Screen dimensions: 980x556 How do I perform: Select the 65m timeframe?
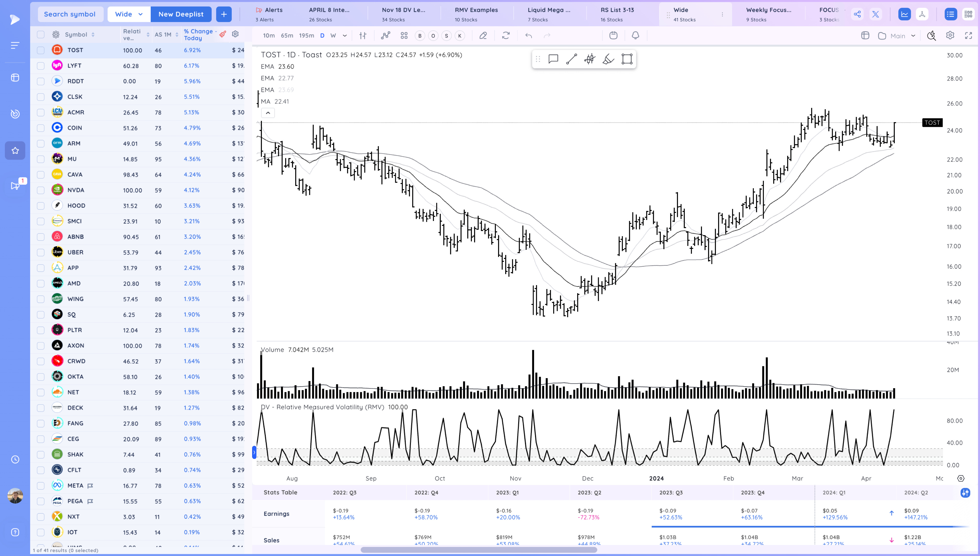(x=287, y=36)
